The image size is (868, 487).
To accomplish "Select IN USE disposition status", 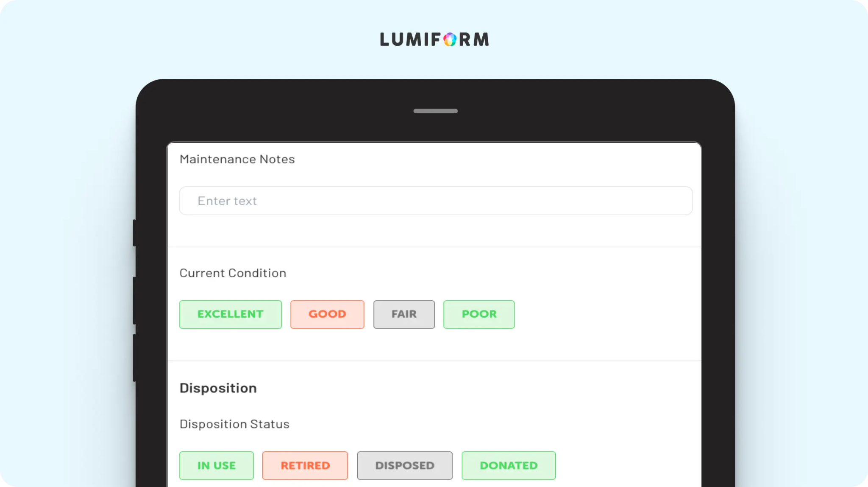I will pyautogui.click(x=217, y=465).
